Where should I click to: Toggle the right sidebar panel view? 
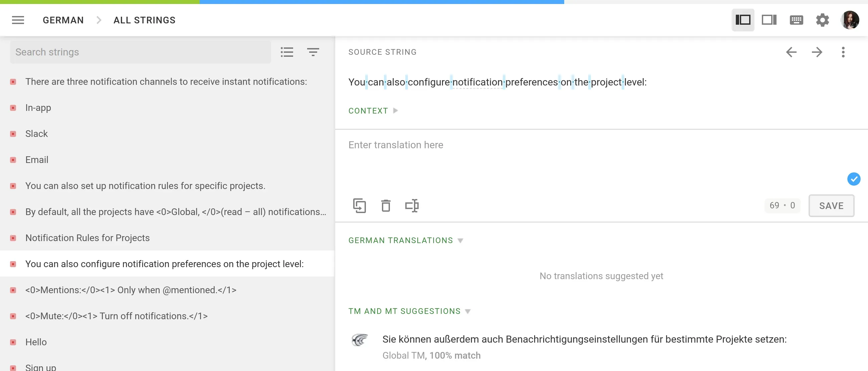(x=769, y=20)
